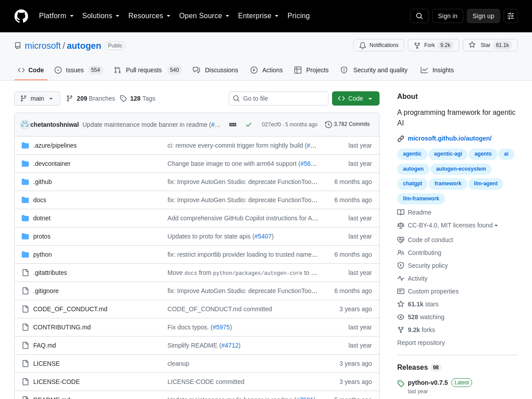Open the Platform dropdown menu
The width and height of the screenshot is (532, 399).
point(56,16)
